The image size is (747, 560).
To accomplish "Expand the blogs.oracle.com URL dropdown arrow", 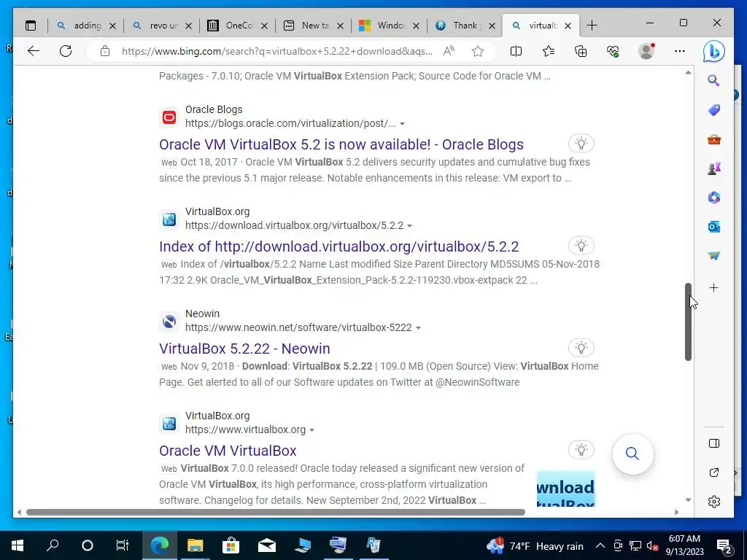I will [x=403, y=124].
